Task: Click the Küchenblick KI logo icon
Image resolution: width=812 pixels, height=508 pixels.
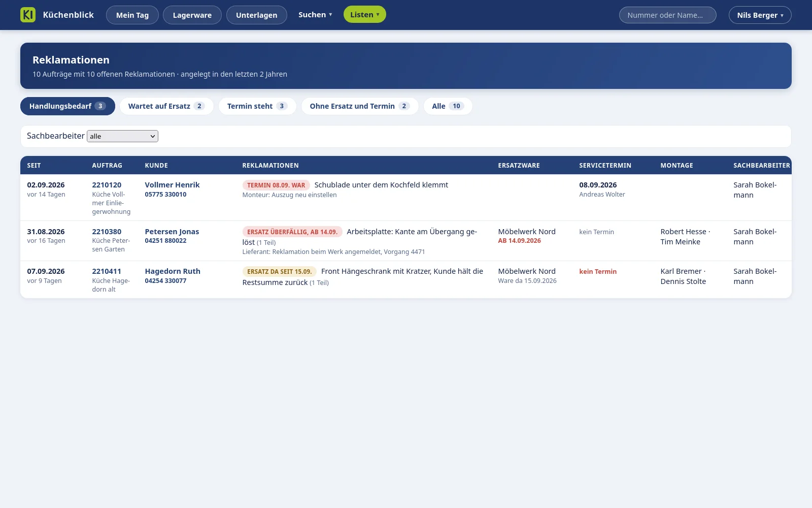Action: click(x=28, y=15)
